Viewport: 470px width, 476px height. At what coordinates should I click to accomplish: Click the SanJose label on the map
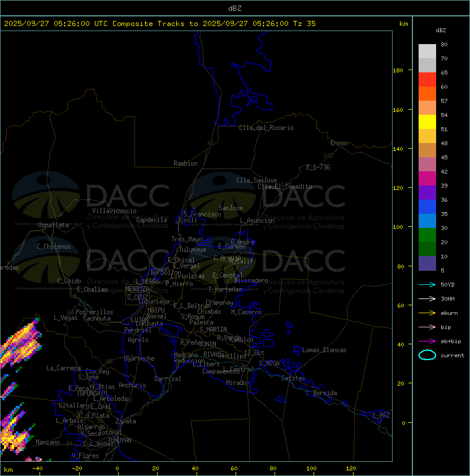230,208
